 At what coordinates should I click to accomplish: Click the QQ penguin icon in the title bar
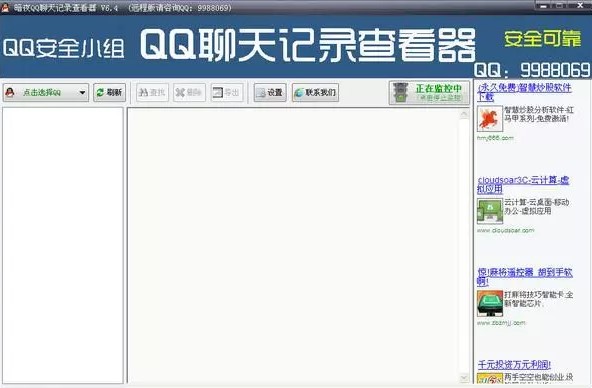click(x=5, y=7)
